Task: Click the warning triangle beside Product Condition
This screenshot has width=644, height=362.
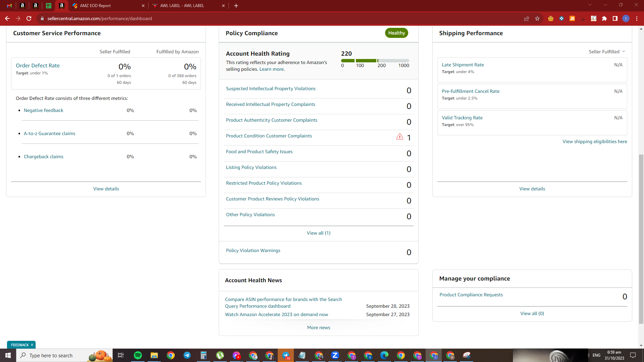Action: pyautogui.click(x=400, y=137)
